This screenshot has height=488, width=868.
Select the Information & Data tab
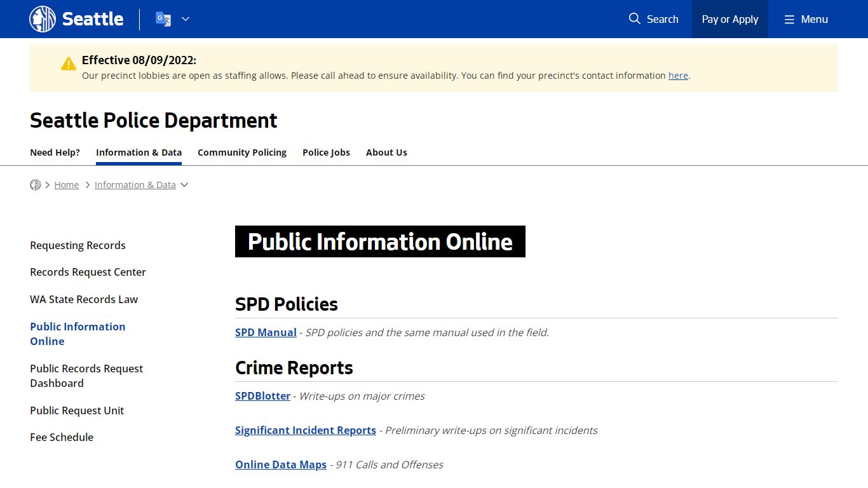coord(139,152)
